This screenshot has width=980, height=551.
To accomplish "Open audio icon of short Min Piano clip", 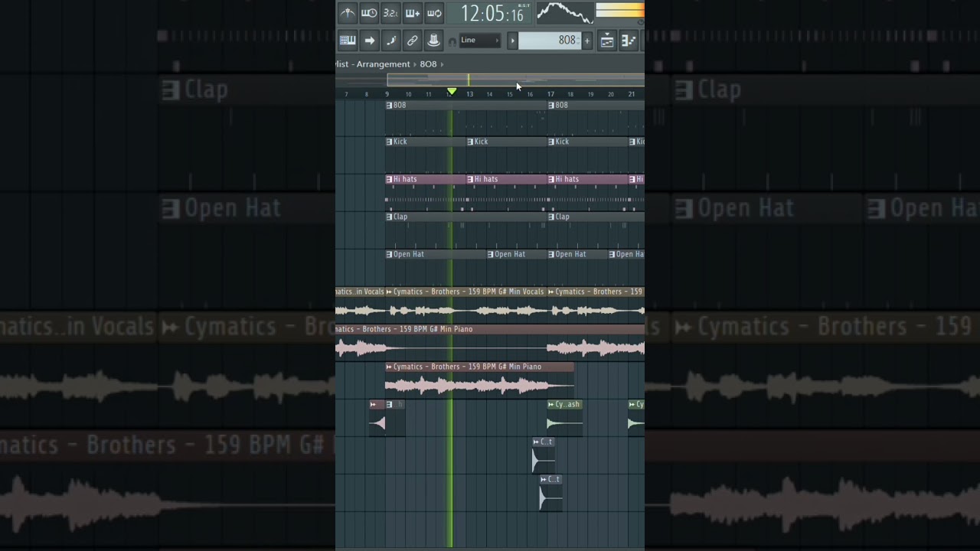I will [389, 367].
